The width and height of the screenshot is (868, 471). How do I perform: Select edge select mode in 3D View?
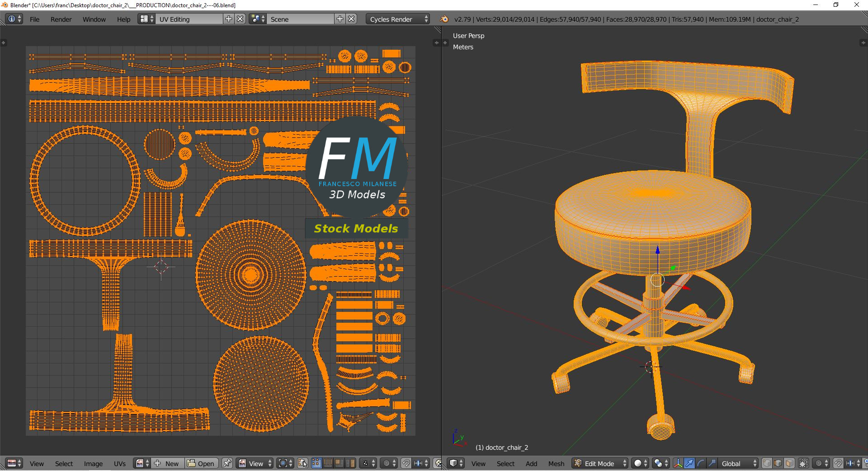coord(778,463)
